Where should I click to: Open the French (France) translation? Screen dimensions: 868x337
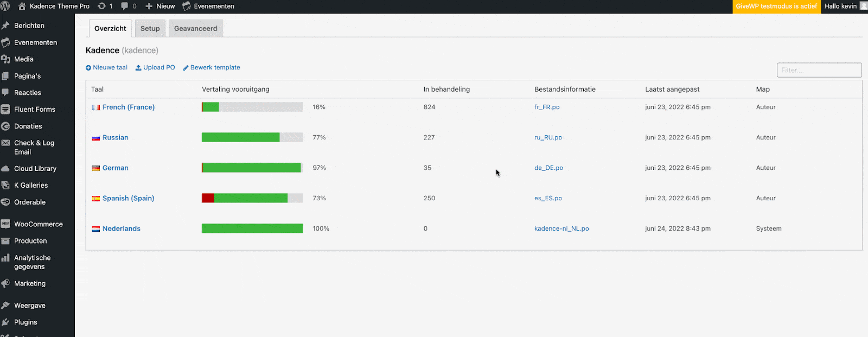pyautogui.click(x=129, y=107)
